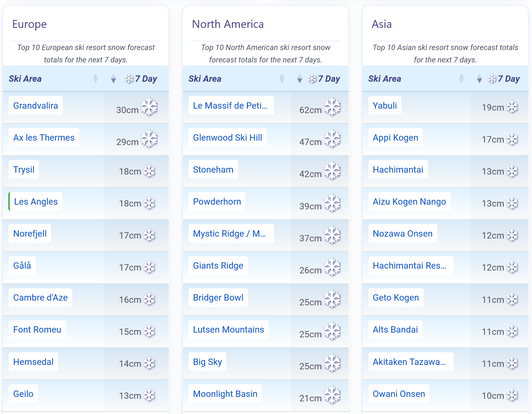Screen dimensions: 532x414
Task: Sort Asia table by Ski Area name
Action: [x=461, y=79]
